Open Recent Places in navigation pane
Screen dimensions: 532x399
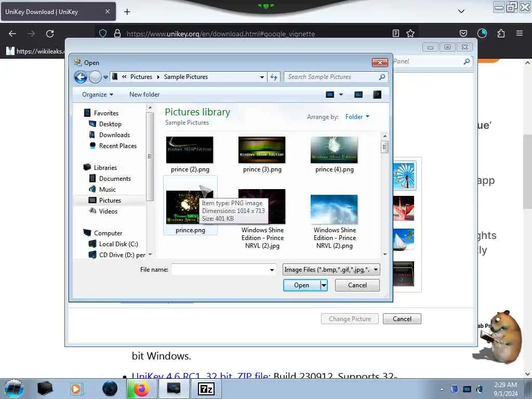pos(118,146)
